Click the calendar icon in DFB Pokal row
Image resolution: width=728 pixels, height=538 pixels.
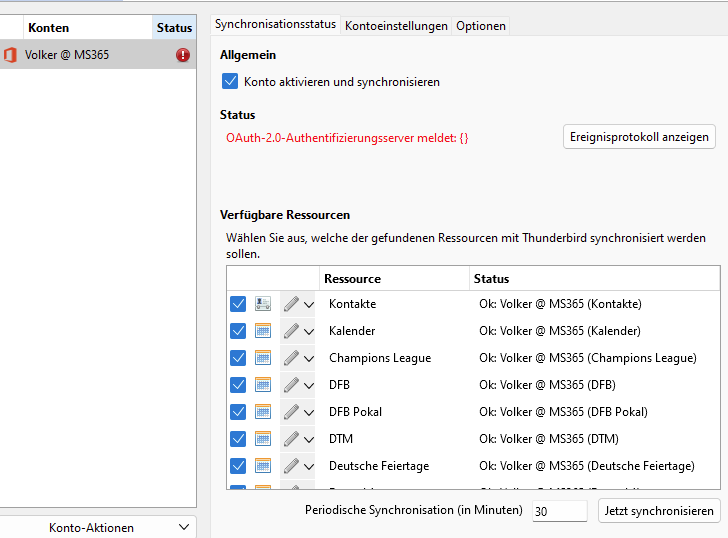(x=263, y=412)
